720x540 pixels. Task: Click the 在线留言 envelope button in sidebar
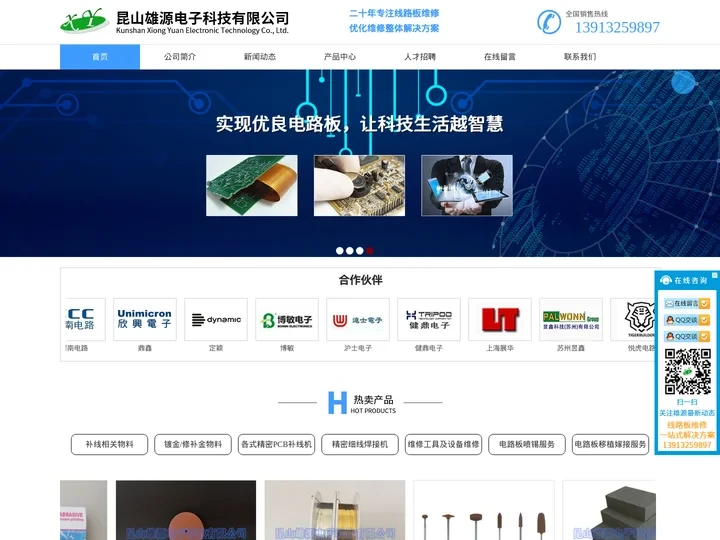[x=687, y=303]
